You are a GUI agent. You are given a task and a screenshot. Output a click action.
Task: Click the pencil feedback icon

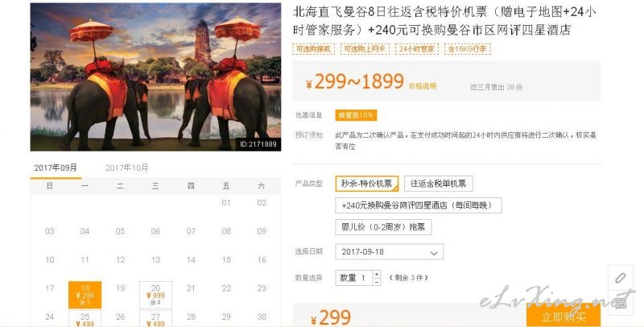(620, 278)
